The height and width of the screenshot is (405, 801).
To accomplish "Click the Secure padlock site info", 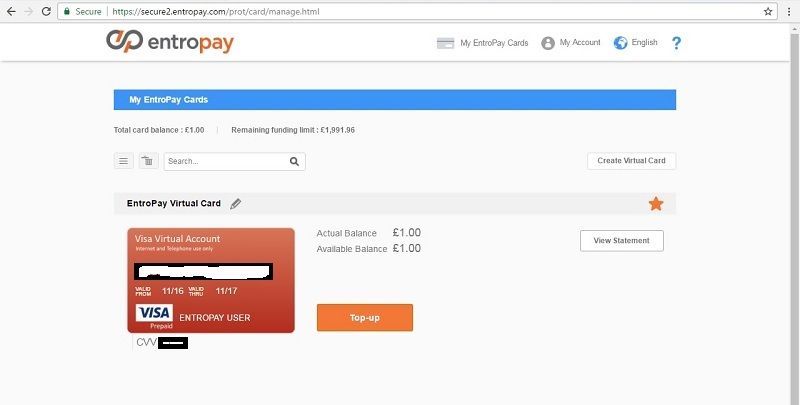I will [82, 11].
